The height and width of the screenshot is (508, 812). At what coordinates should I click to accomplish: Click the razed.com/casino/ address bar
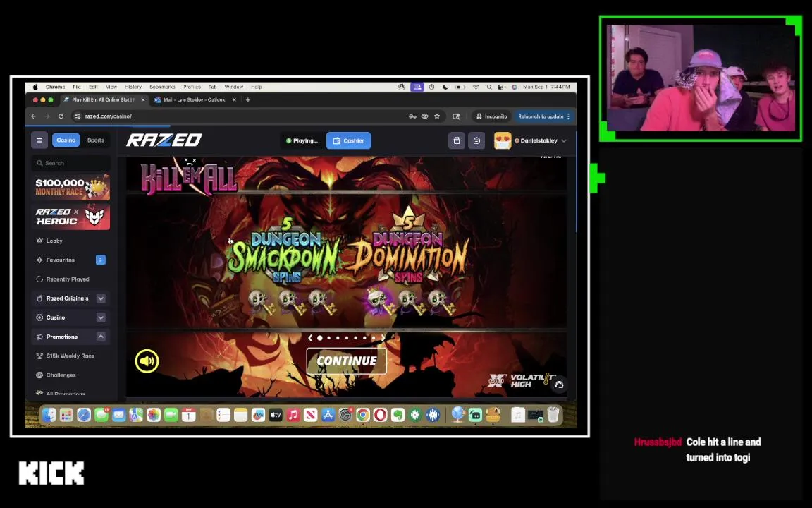238,116
